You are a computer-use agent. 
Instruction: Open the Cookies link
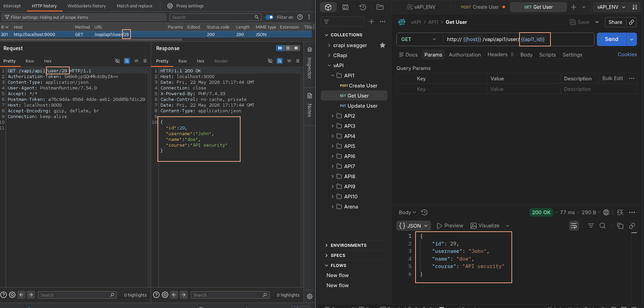627,54
